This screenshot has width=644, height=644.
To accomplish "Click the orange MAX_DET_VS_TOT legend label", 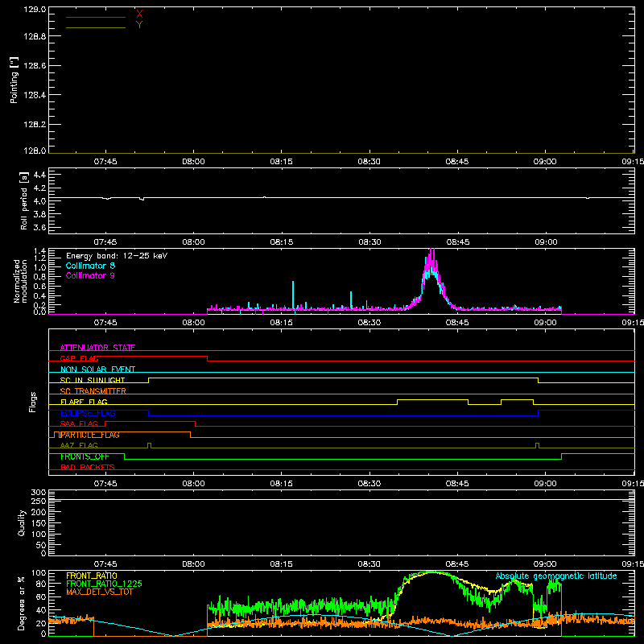I will click(99, 592).
